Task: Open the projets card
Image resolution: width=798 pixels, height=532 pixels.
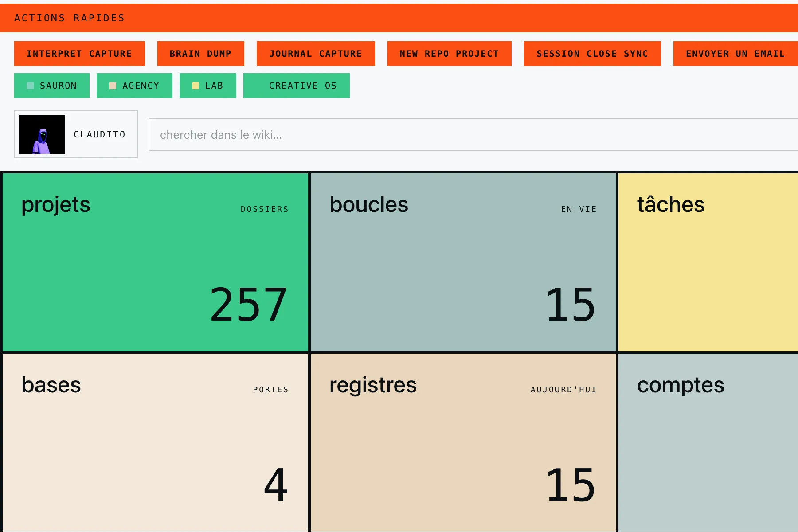Action: click(x=155, y=262)
